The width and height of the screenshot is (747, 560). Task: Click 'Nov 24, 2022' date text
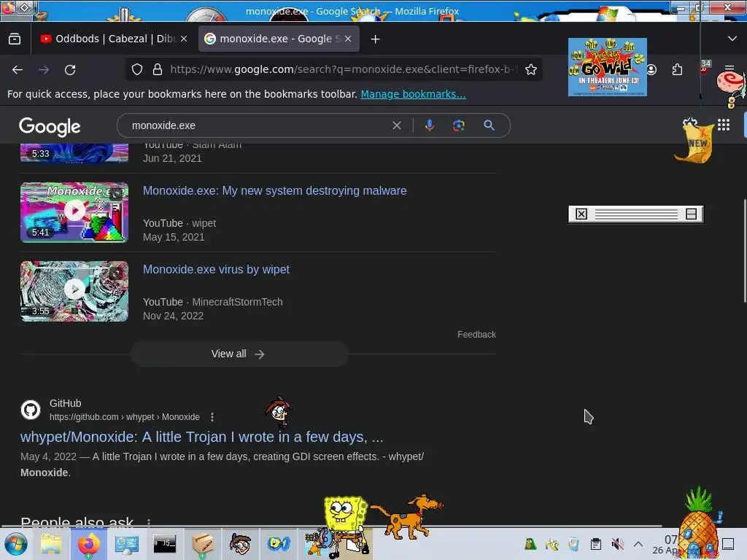click(173, 316)
